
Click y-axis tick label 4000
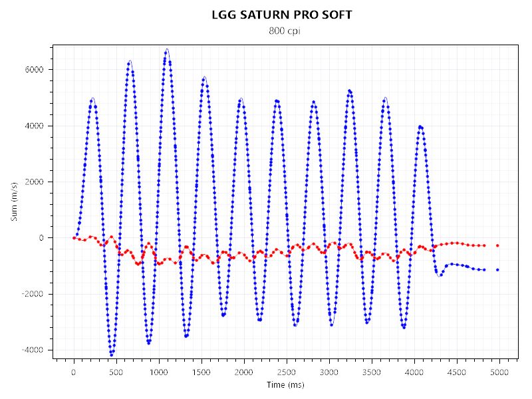(35, 126)
